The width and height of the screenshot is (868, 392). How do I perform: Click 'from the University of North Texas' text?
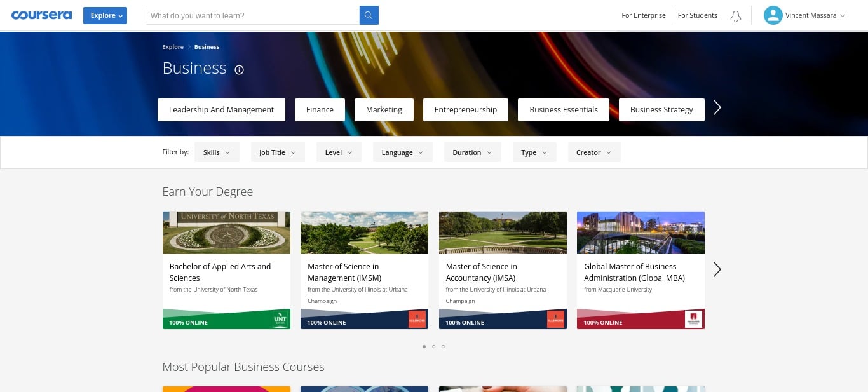coord(214,290)
